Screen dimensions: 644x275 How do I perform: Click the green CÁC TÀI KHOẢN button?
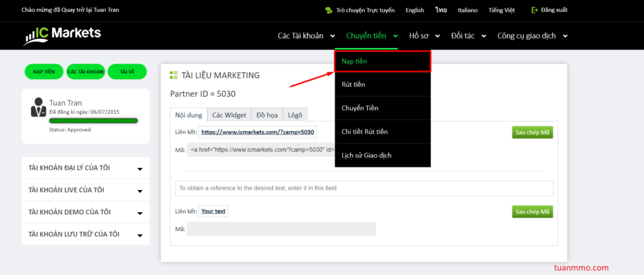(x=86, y=72)
